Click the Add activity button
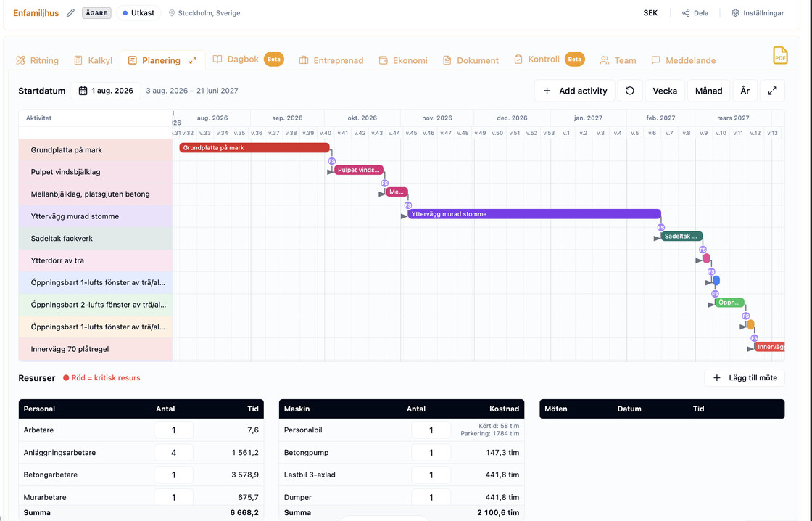This screenshot has width=812, height=521. (575, 91)
